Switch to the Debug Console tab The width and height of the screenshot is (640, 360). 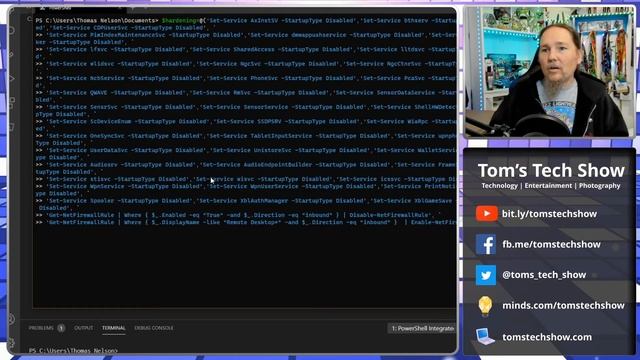154,328
